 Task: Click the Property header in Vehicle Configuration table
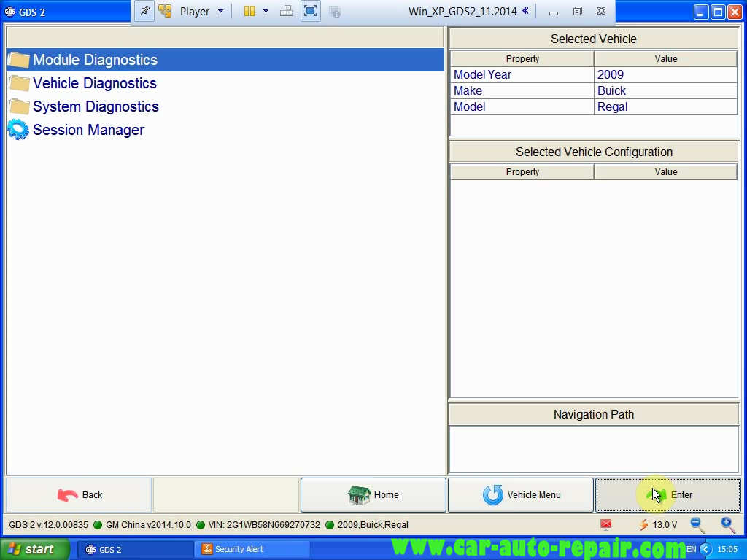tap(522, 172)
